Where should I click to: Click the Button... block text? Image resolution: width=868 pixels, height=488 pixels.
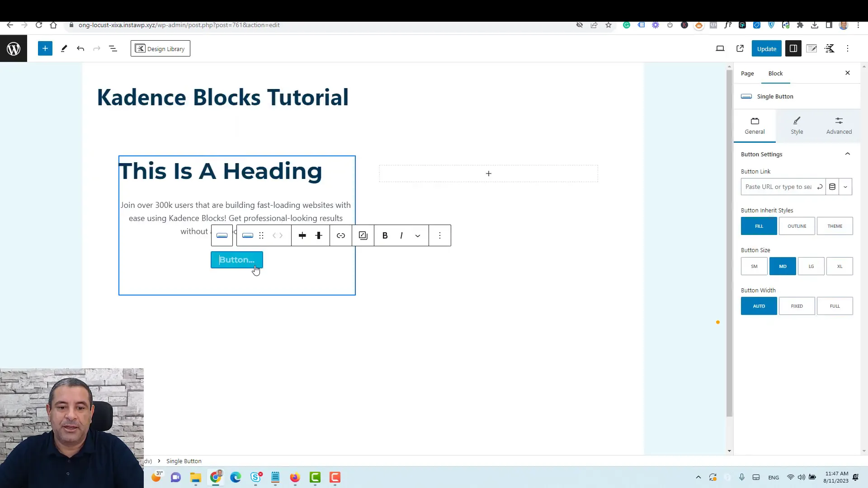(x=237, y=260)
